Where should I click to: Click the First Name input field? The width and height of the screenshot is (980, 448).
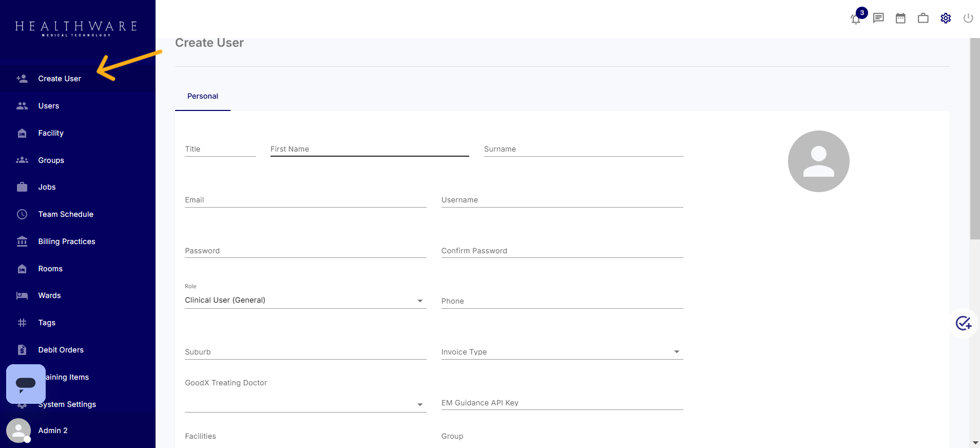[369, 150]
